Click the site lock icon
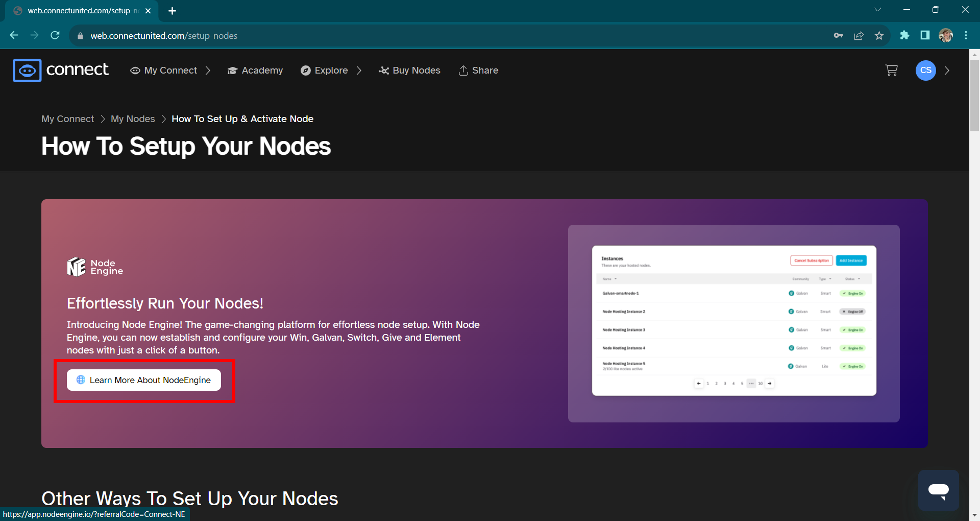Viewport: 980px width, 521px height. pos(80,36)
